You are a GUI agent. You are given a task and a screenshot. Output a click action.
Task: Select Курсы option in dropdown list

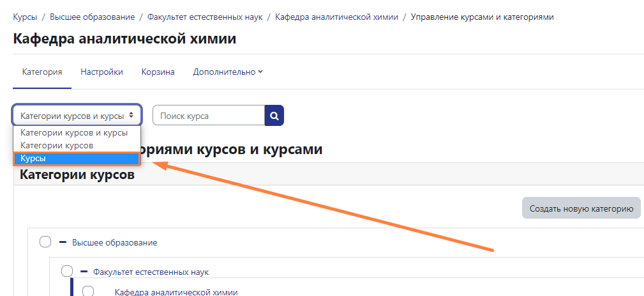[x=76, y=159]
